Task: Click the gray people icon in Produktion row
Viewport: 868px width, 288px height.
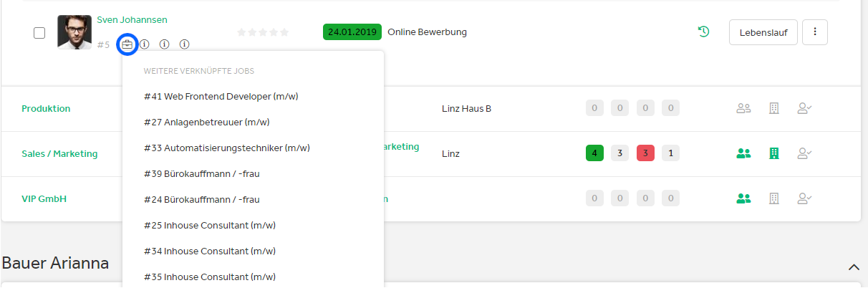Action: pyautogui.click(x=743, y=109)
